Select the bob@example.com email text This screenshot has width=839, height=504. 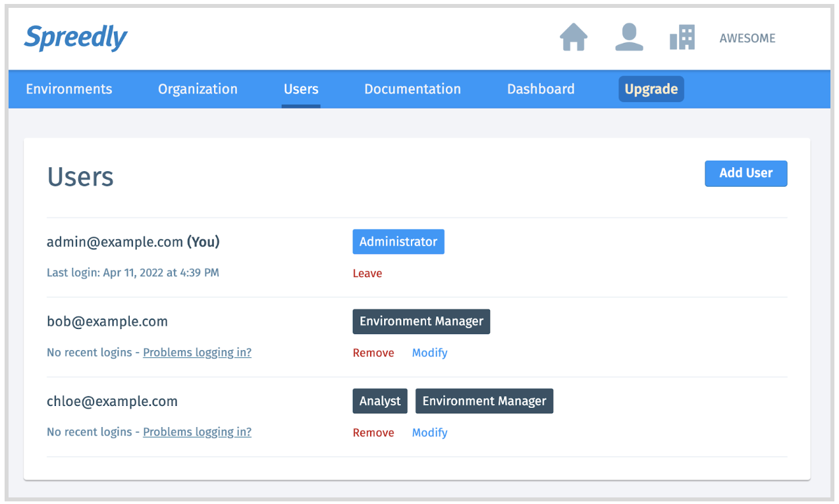point(107,322)
